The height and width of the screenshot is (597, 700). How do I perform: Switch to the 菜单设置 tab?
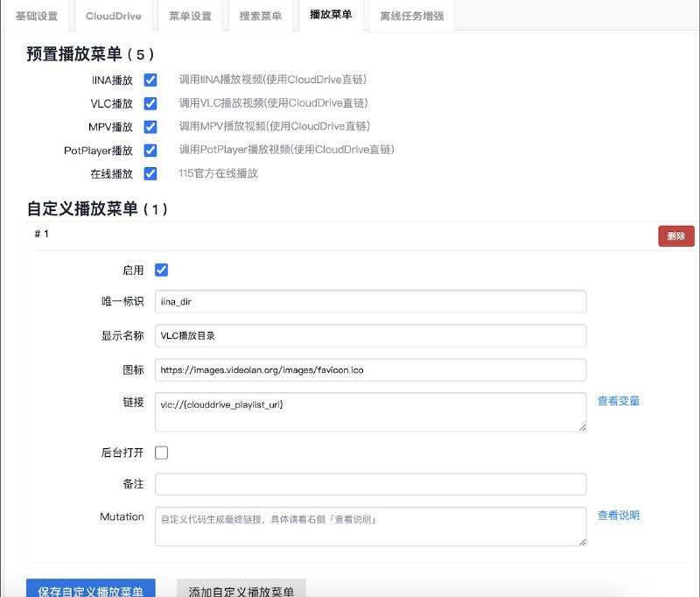tap(190, 14)
